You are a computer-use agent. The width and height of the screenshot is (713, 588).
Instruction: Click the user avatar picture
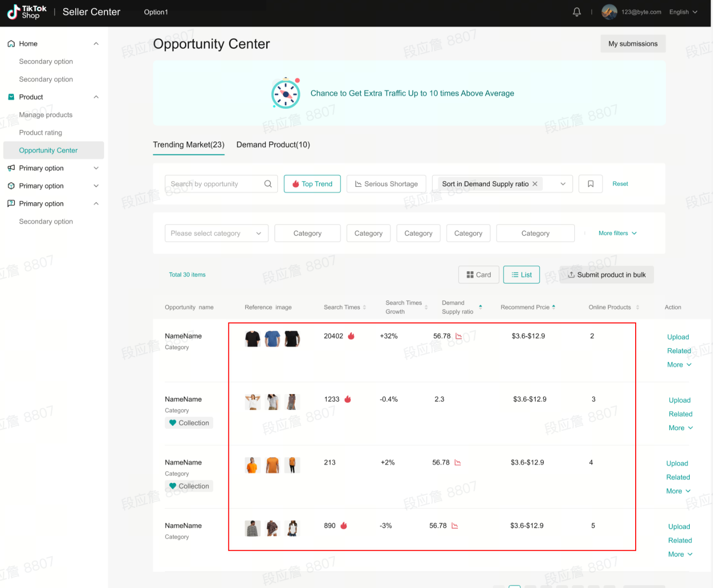click(609, 12)
